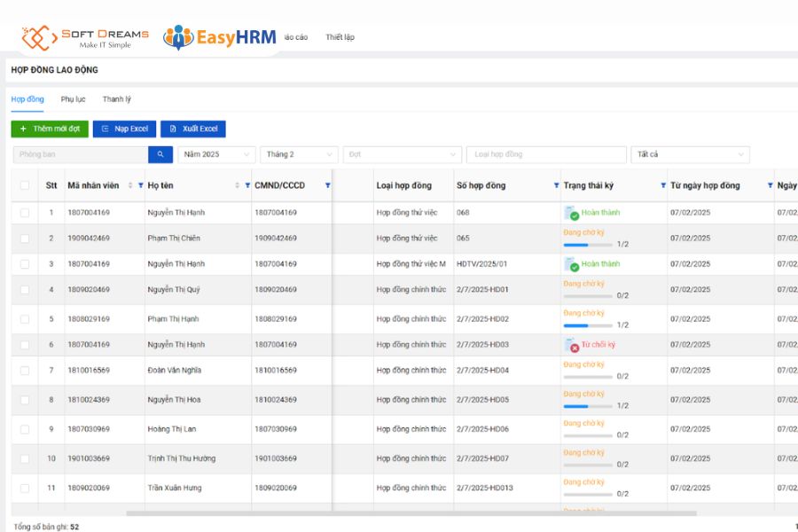The image size is (798, 532).
Task: Click Đang chờ ký status for Phạm Thị Chiên
Action: click(x=583, y=232)
